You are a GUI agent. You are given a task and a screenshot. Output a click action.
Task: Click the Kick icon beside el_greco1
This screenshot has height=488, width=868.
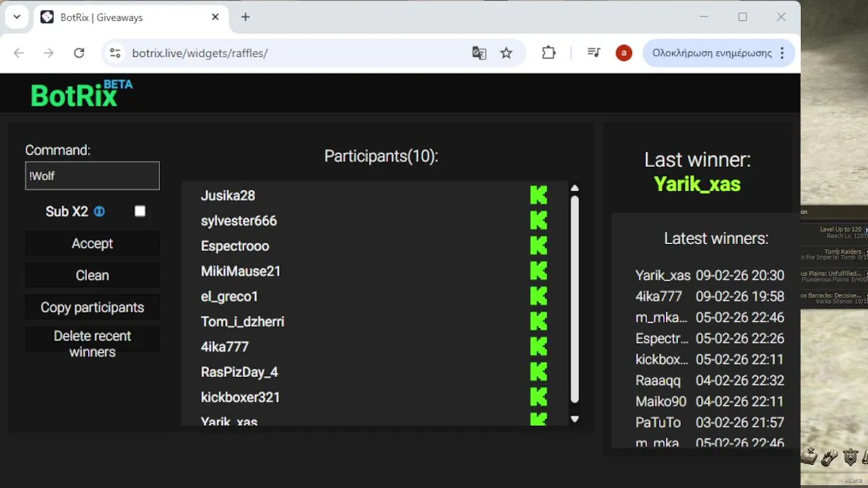pyautogui.click(x=538, y=296)
